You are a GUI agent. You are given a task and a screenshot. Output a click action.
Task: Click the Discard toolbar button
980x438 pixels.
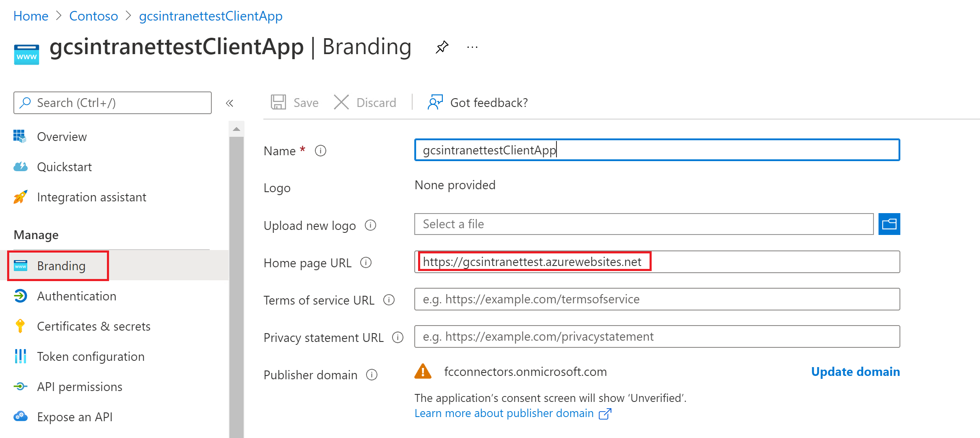coord(365,102)
